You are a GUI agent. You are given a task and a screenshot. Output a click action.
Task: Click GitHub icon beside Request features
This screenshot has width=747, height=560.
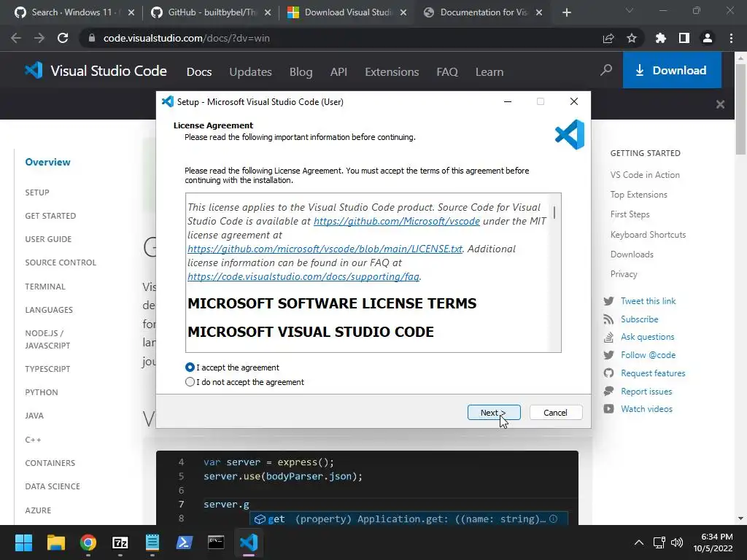[608, 373]
